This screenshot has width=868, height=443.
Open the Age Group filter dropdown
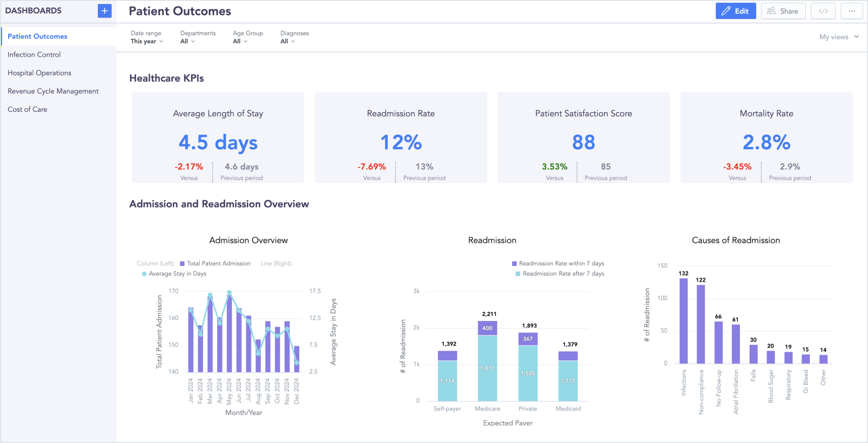pyautogui.click(x=240, y=41)
